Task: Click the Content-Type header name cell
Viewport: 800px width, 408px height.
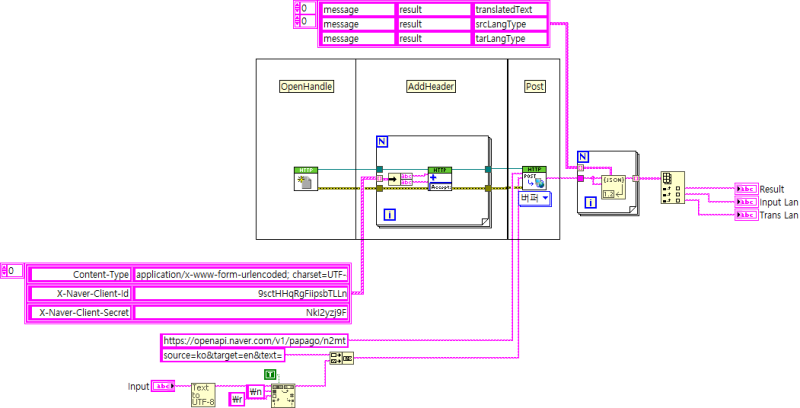Action: coord(81,274)
